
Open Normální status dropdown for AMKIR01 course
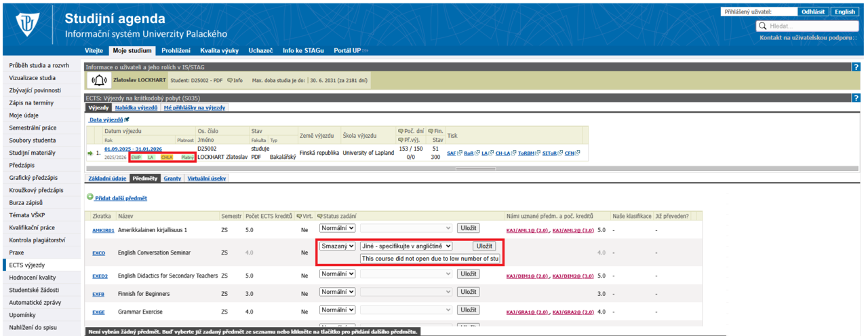[x=337, y=228]
